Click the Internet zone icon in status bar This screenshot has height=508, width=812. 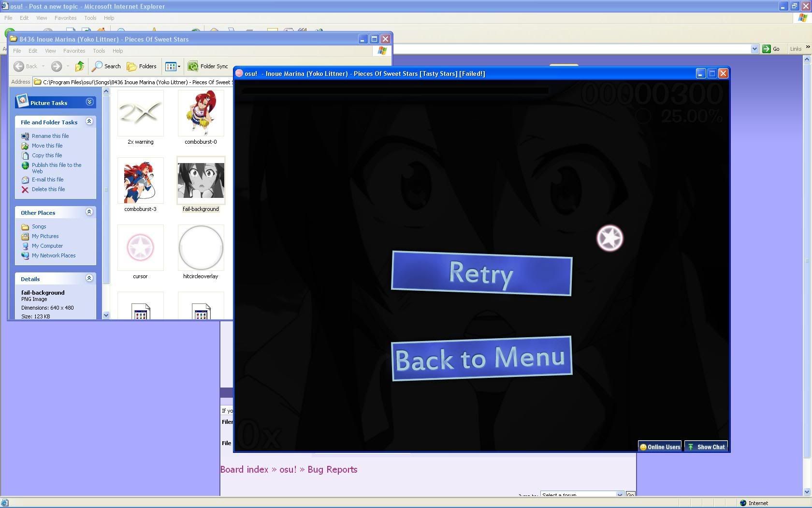[743, 503]
